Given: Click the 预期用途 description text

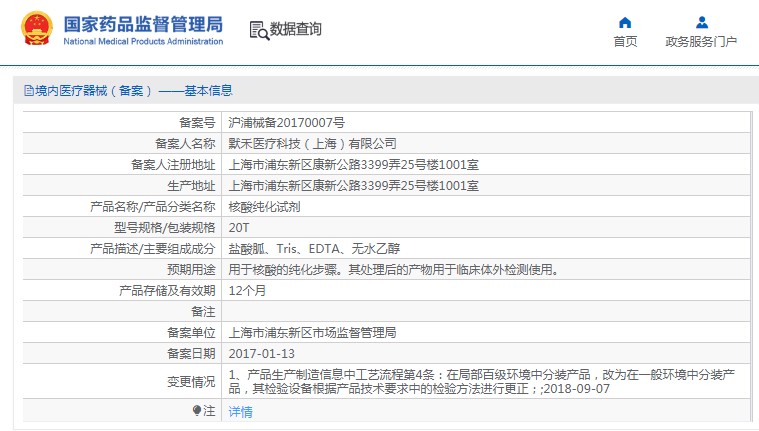Looking at the screenshot, I should [394, 270].
